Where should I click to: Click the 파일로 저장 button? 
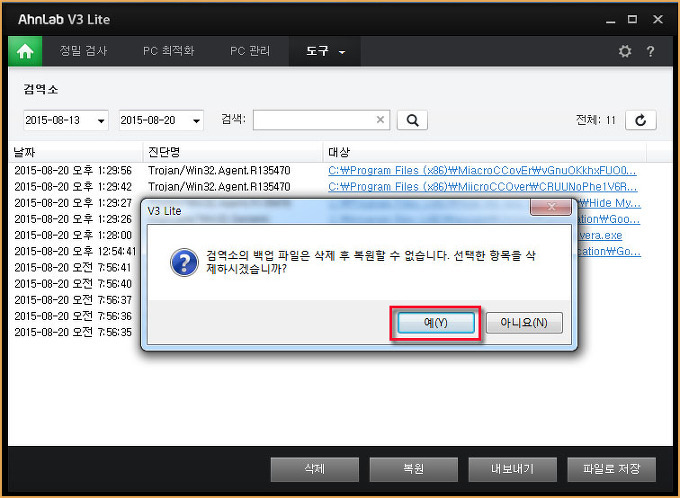pyautogui.click(x=611, y=469)
